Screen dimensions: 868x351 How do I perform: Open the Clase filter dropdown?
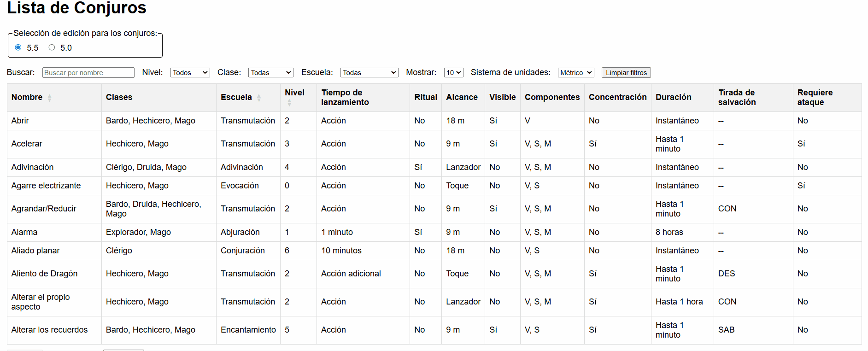(x=270, y=73)
